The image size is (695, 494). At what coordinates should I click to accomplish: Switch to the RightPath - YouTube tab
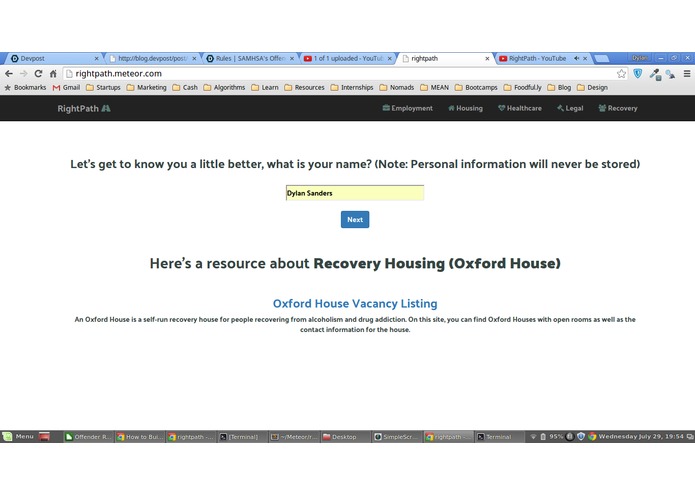pyautogui.click(x=543, y=58)
